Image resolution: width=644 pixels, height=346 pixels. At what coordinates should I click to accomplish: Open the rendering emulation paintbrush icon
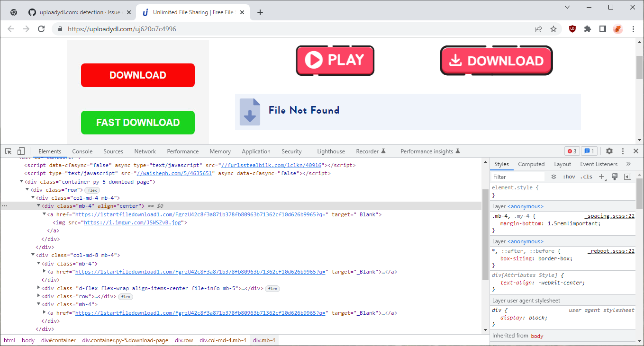coord(615,176)
